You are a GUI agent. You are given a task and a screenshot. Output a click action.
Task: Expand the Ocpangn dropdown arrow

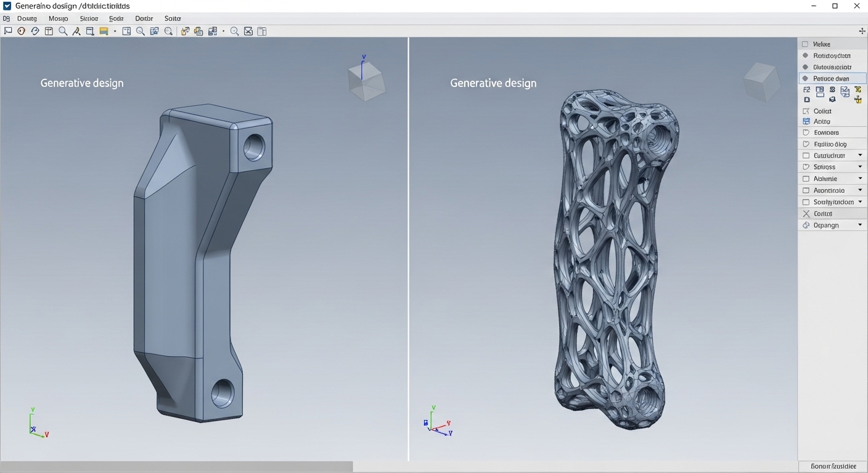pyautogui.click(x=860, y=225)
